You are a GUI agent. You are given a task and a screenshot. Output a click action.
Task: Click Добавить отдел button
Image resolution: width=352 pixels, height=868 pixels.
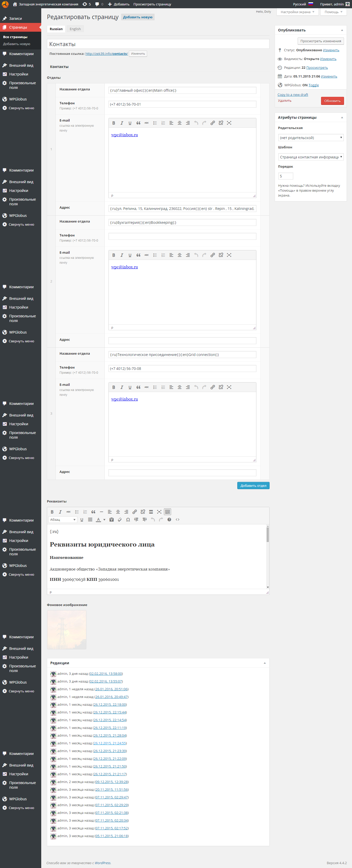(x=253, y=486)
